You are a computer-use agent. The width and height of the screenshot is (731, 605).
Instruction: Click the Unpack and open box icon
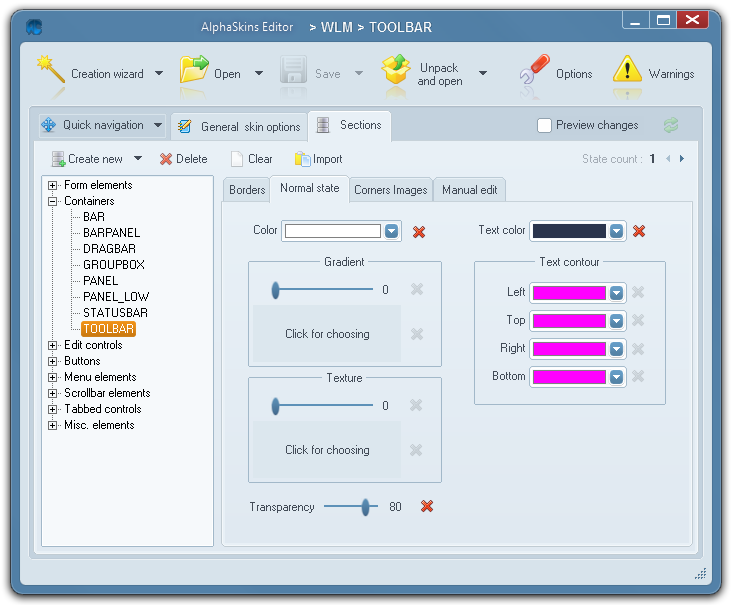point(396,69)
